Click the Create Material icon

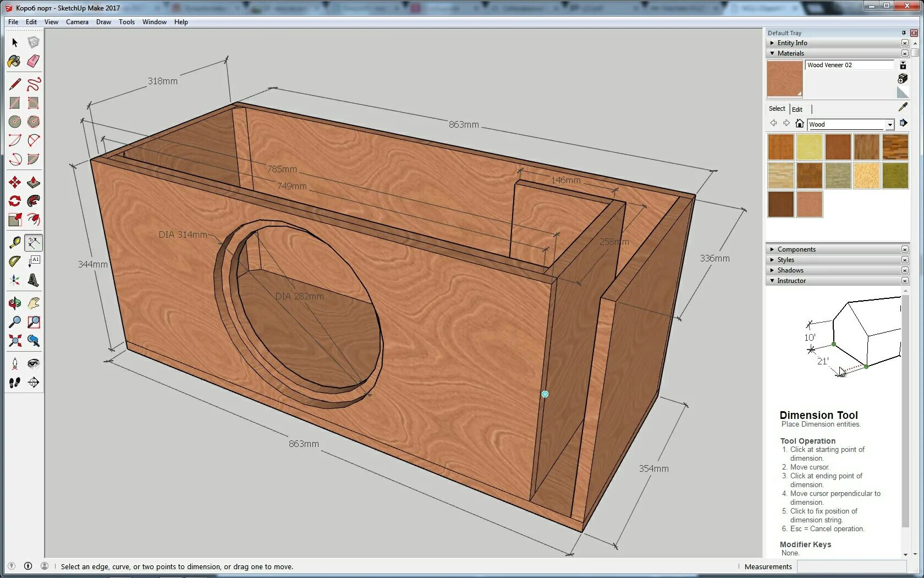pyautogui.click(x=903, y=79)
